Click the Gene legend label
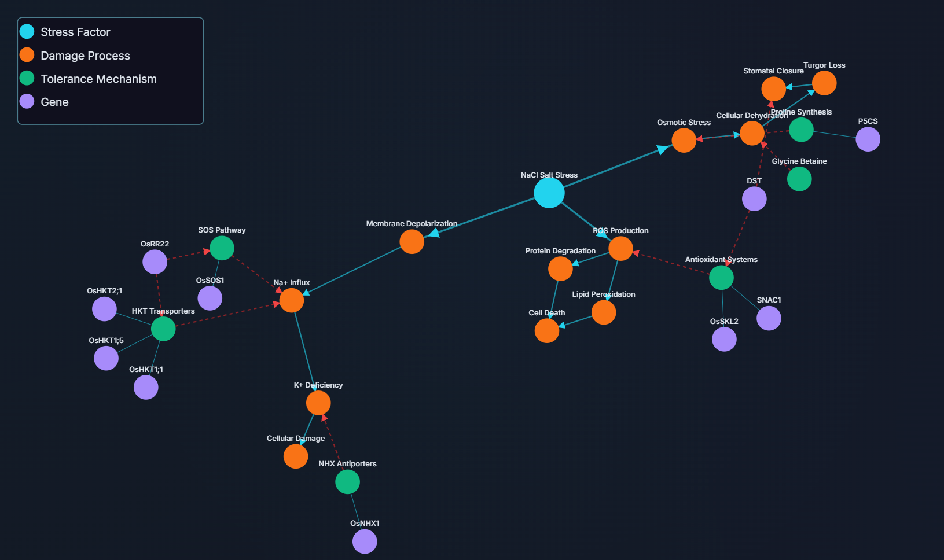 point(54,102)
